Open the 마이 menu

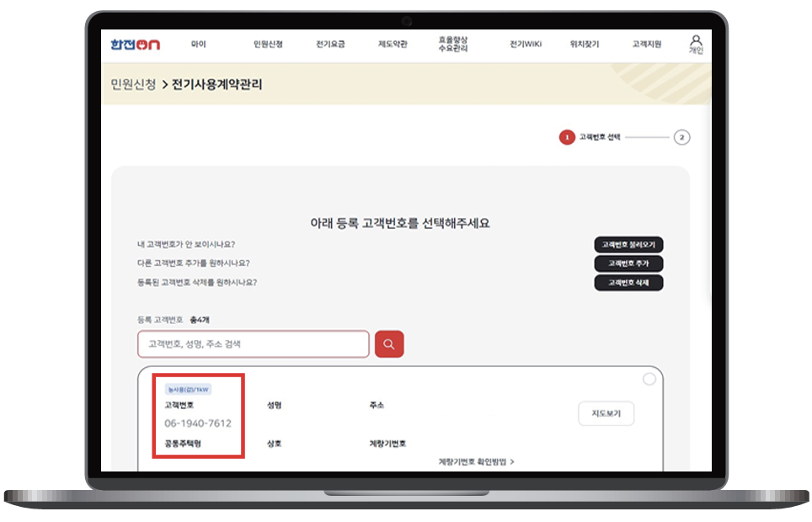[199, 42]
